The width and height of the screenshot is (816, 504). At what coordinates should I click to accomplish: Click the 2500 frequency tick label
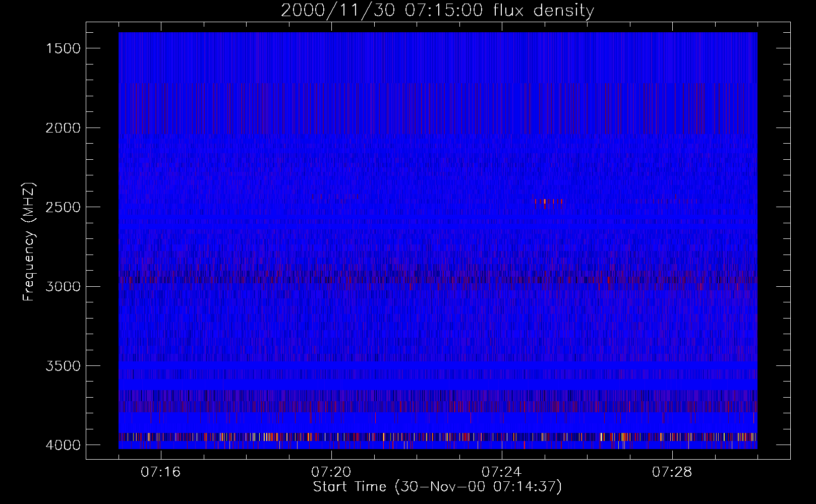[x=63, y=207]
